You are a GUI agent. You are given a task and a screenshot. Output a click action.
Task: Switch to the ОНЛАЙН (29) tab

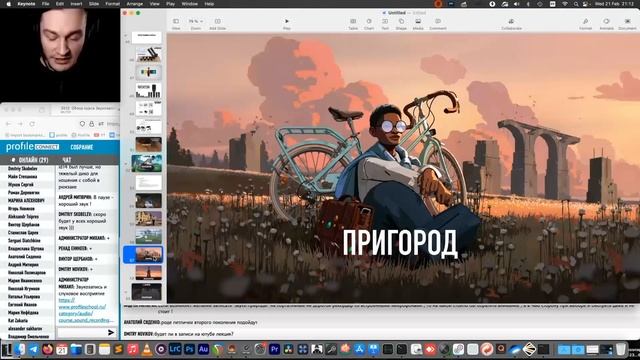[x=33, y=160]
